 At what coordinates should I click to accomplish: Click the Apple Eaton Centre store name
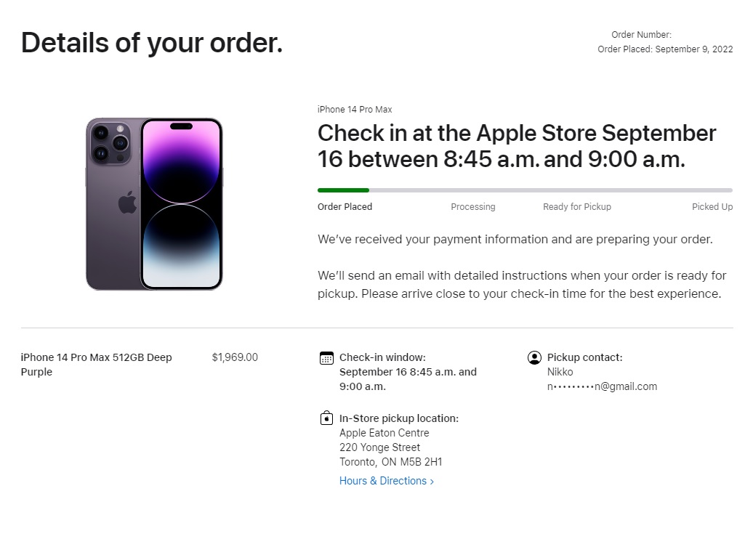pos(384,433)
